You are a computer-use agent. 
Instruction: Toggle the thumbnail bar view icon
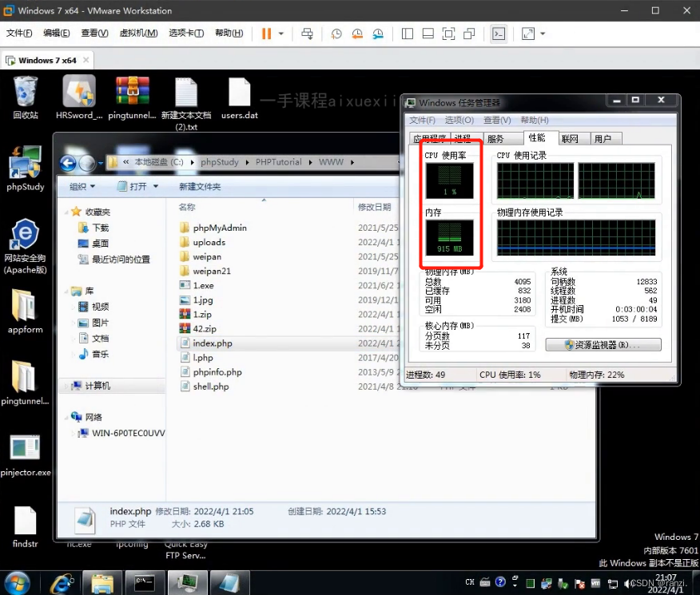(x=428, y=34)
